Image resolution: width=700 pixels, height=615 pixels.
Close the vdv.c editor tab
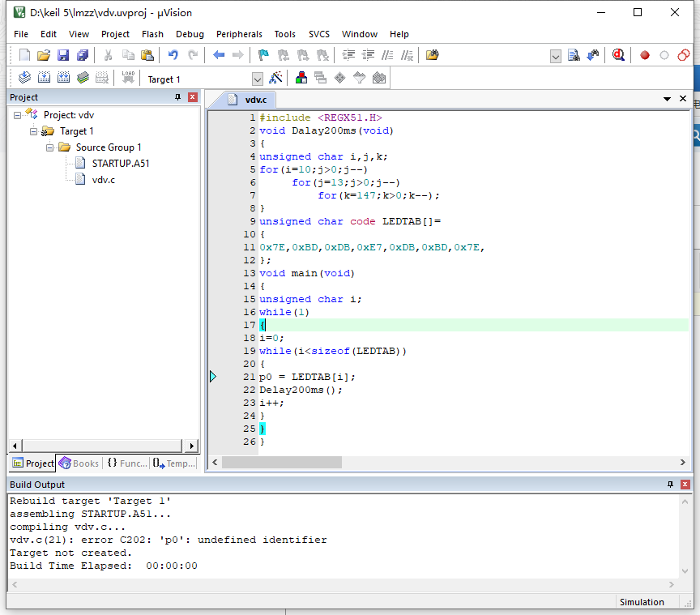[683, 99]
